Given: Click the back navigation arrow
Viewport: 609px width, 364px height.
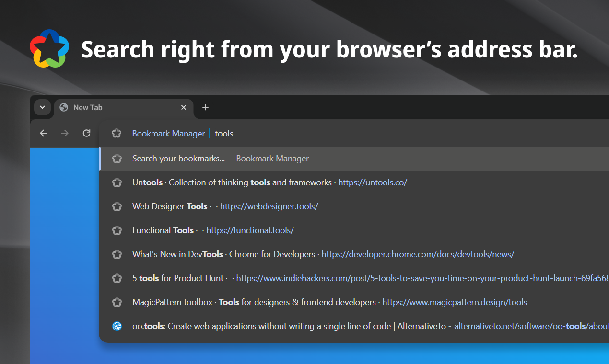Looking at the screenshot, I should coord(43,133).
